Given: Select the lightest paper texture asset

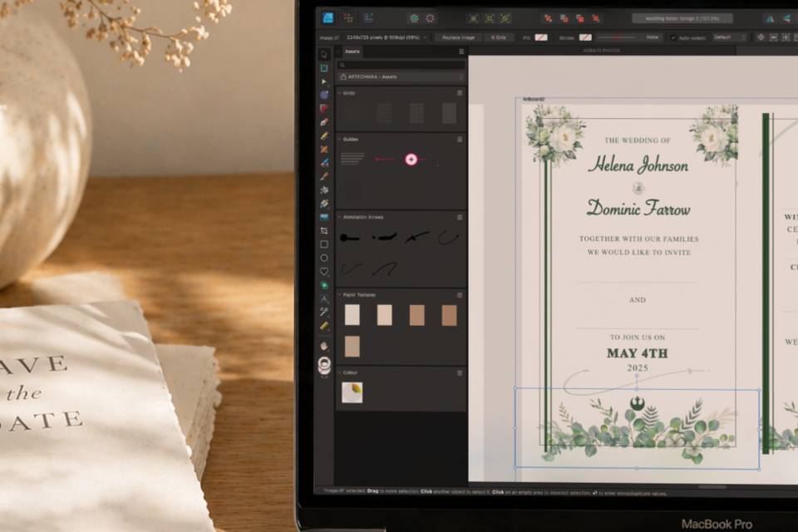Looking at the screenshot, I should point(352,315).
